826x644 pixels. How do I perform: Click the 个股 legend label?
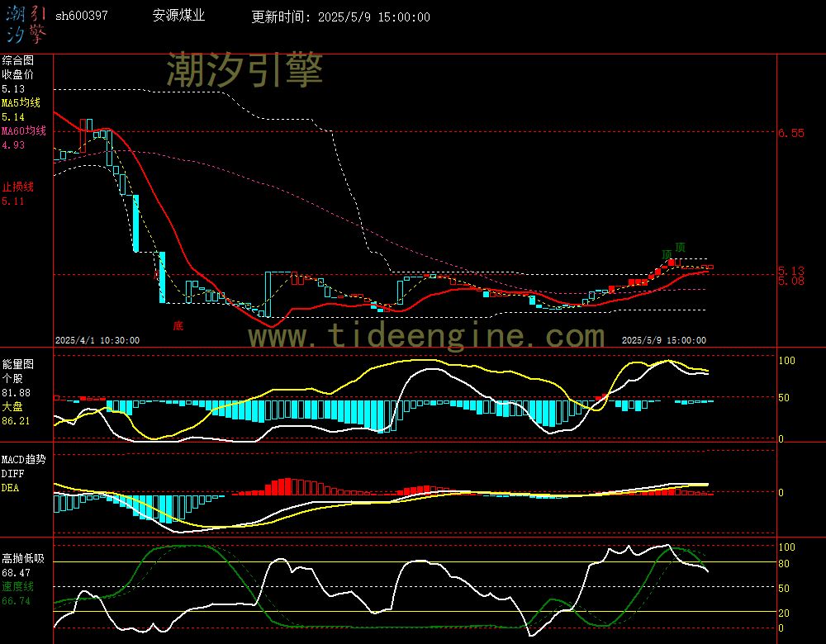point(12,378)
